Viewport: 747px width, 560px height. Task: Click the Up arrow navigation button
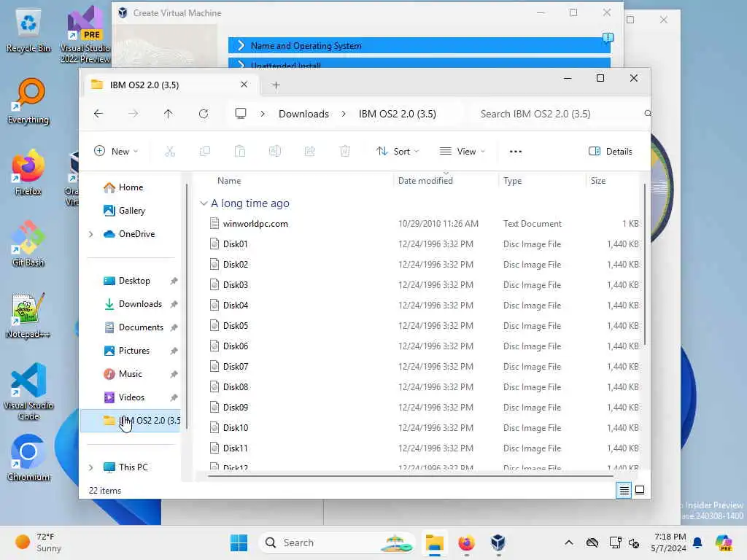(x=169, y=114)
